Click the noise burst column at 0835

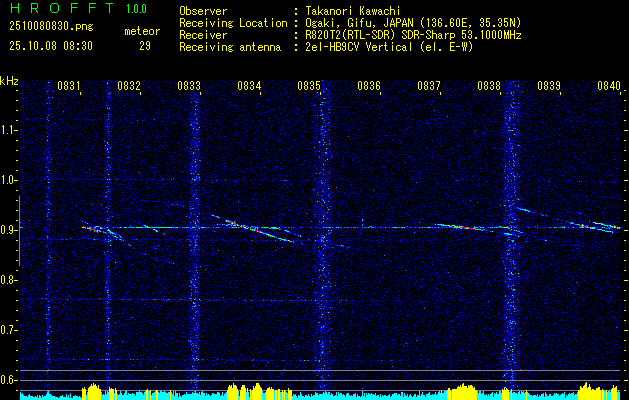coord(323,235)
